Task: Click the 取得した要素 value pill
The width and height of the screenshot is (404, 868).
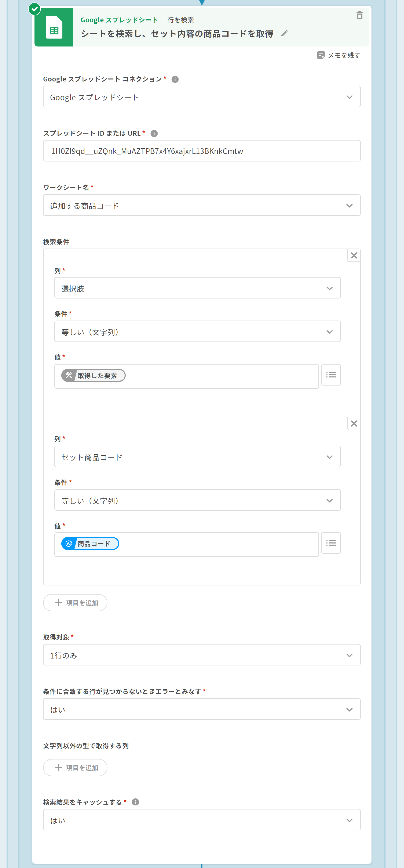Action: point(93,375)
